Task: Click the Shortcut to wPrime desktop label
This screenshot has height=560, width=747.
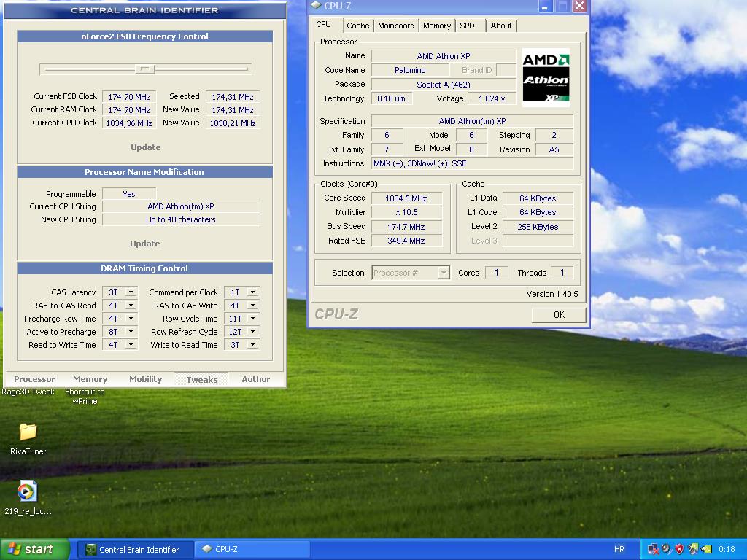Action: click(x=85, y=396)
